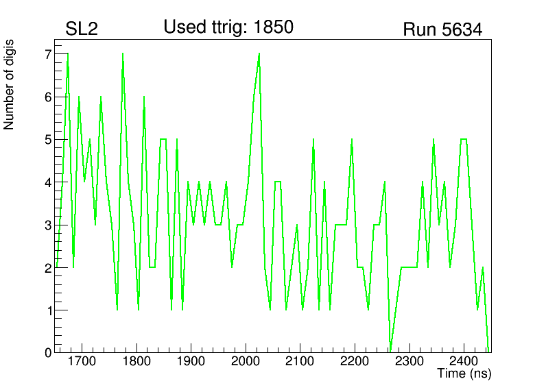Click the 1700 x-axis tick label
The image size is (546, 392).
click(x=82, y=361)
